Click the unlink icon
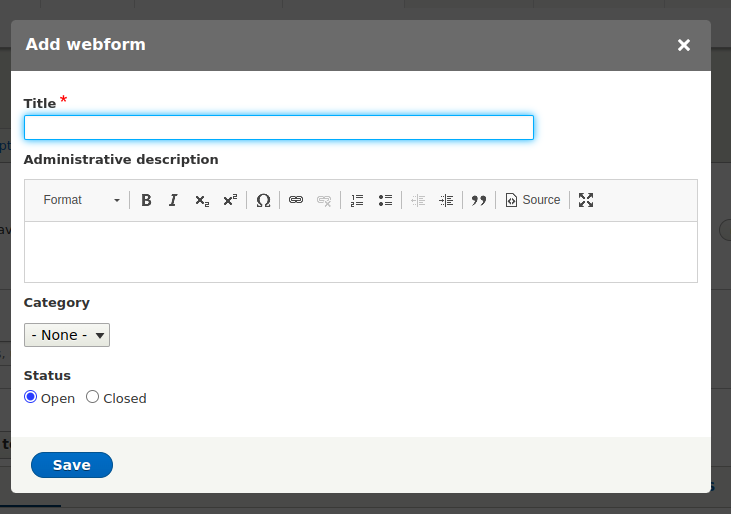The height and width of the screenshot is (514, 731). tap(324, 200)
